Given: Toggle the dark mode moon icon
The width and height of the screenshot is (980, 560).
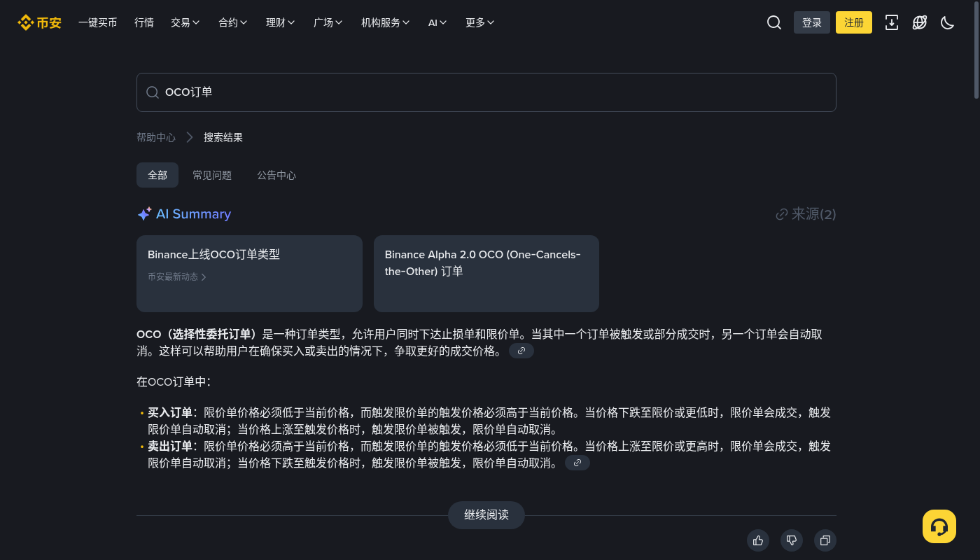Looking at the screenshot, I should 948,22.
